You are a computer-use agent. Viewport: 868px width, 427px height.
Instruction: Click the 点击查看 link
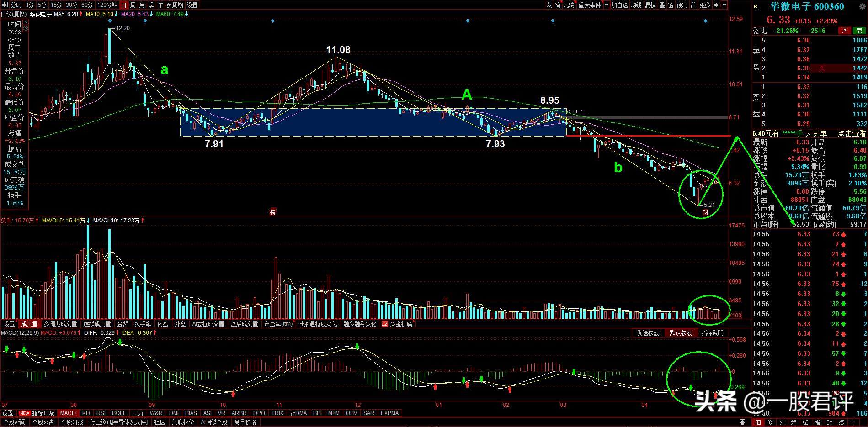coord(851,133)
